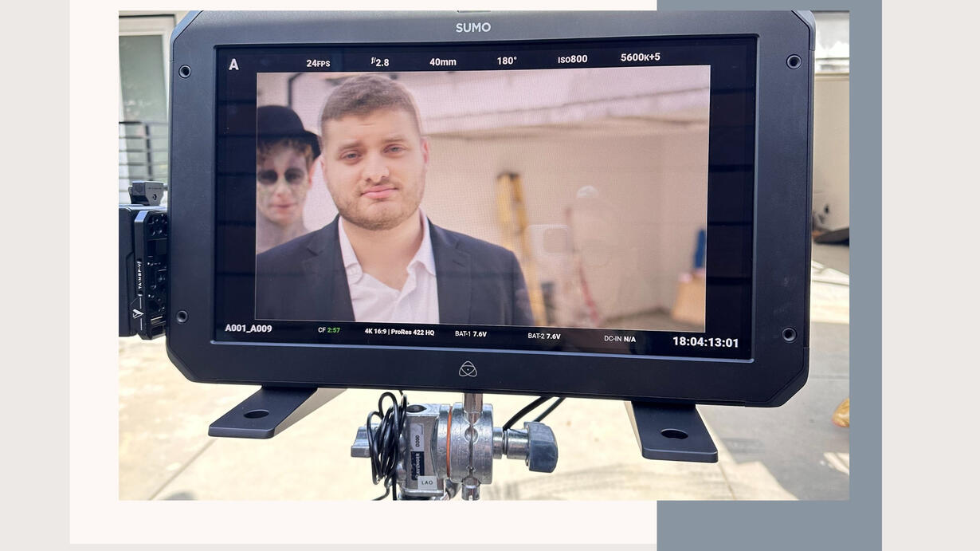The height and width of the screenshot is (551, 980).
Task: Select the f/2.8 aperture value
Action: tap(380, 61)
